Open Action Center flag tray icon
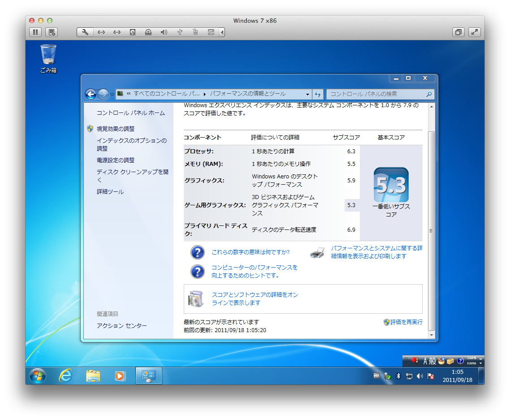The height and width of the screenshot is (420, 510). click(431, 376)
